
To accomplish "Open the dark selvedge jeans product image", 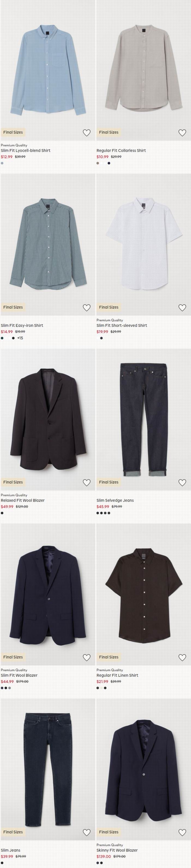I will click(143, 420).
